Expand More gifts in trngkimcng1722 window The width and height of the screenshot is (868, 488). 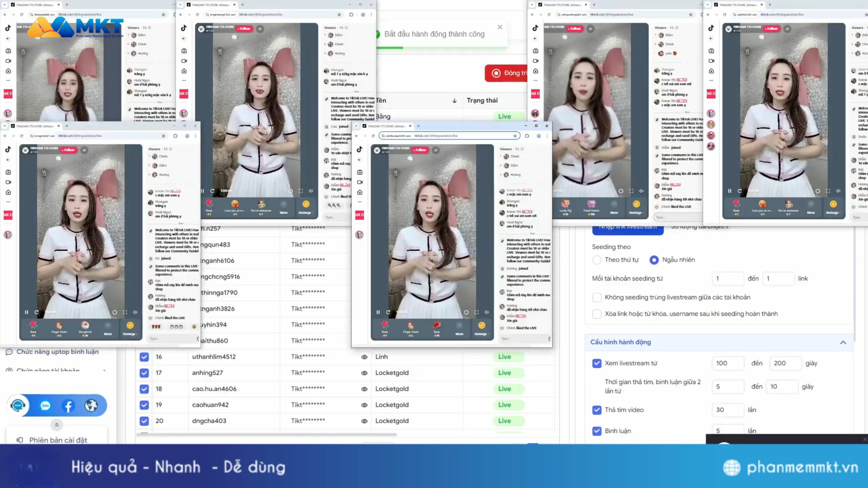pos(283,207)
